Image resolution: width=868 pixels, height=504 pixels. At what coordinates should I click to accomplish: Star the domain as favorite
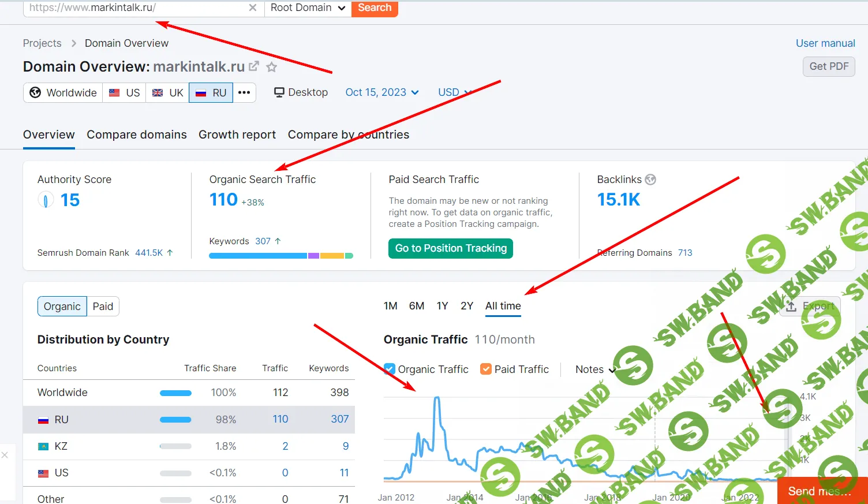pos(272,67)
